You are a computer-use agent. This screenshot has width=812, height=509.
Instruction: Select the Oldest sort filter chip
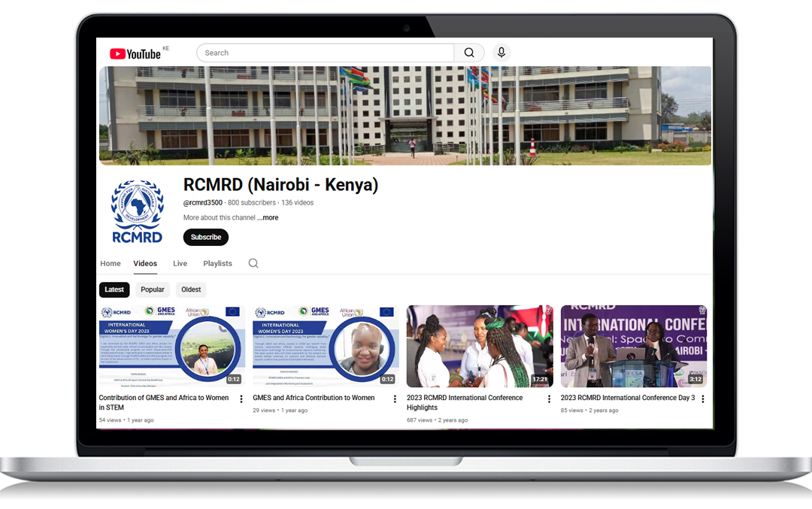click(191, 289)
